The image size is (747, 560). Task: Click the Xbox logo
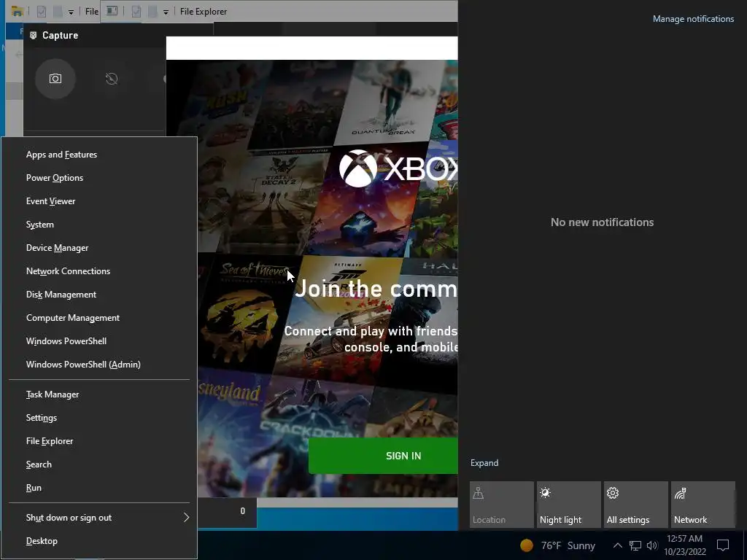[357, 168]
